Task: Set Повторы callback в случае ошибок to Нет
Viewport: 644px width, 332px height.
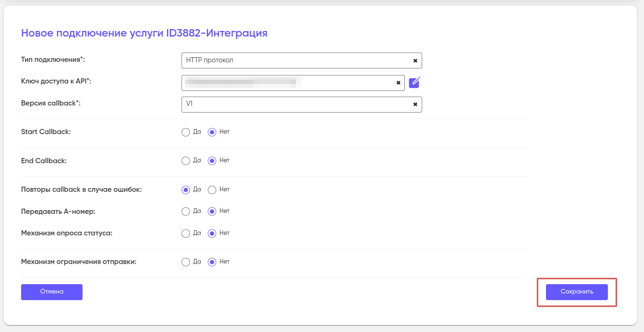Action: click(212, 190)
